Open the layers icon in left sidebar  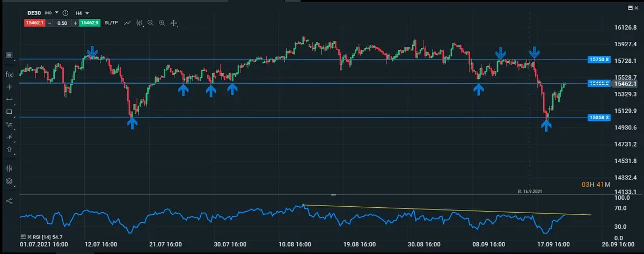pos(9,182)
